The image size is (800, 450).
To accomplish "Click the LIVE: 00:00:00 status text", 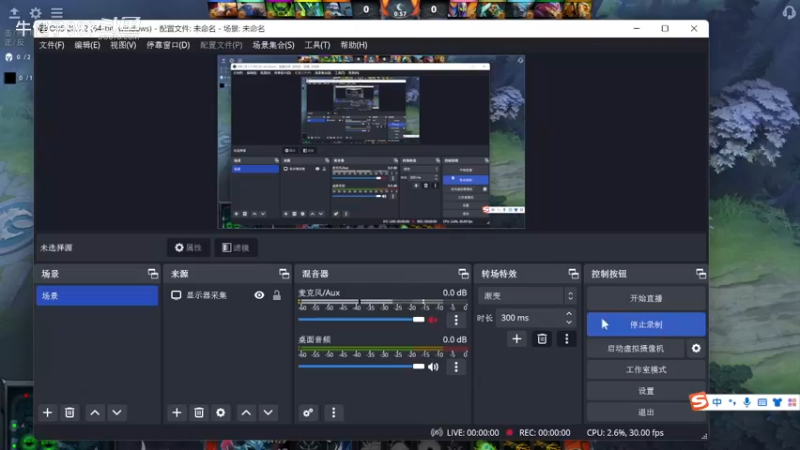I will coord(472,433).
